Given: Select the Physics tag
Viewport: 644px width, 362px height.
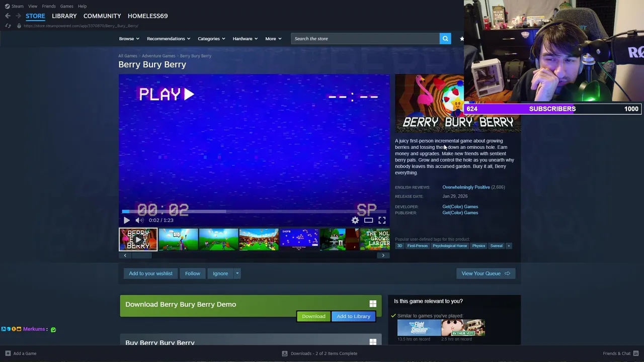Looking at the screenshot, I should 478,246.
